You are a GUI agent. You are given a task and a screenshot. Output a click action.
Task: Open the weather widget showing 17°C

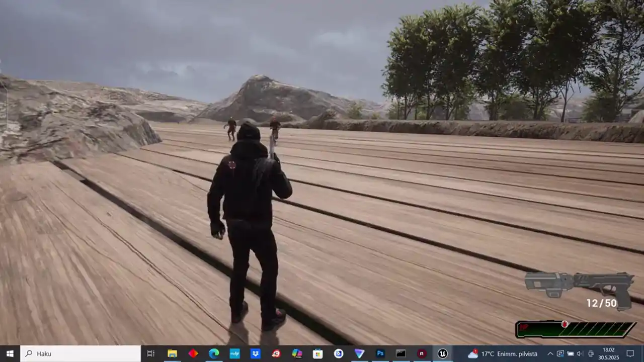click(502, 354)
